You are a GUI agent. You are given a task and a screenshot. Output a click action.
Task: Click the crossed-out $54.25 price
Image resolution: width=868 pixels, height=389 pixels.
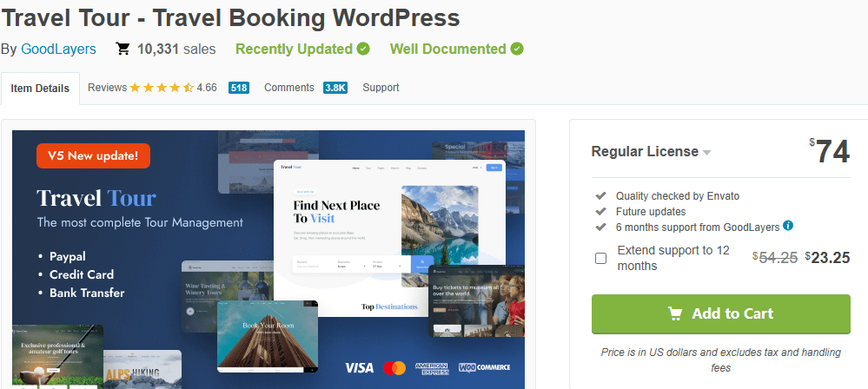pyautogui.click(x=775, y=257)
